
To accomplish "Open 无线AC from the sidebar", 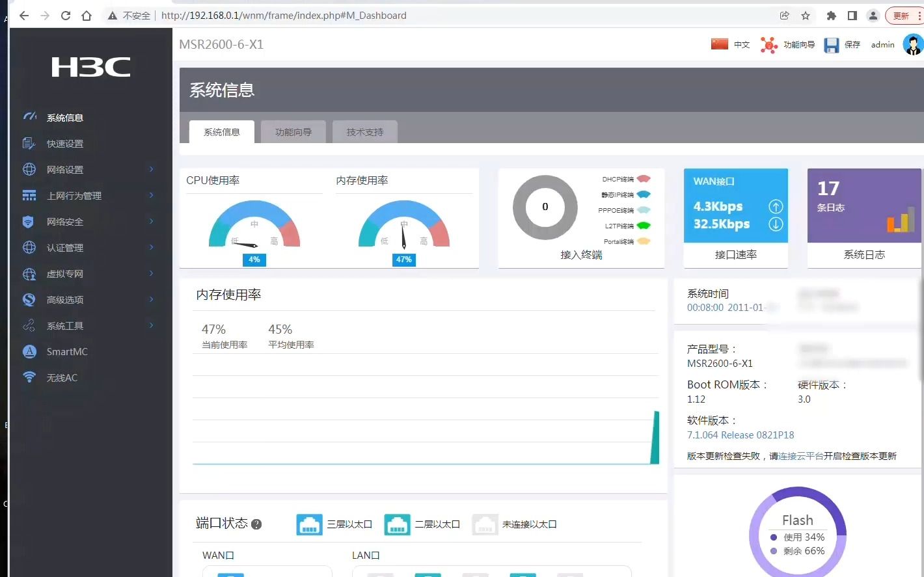I will coord(29,377).
